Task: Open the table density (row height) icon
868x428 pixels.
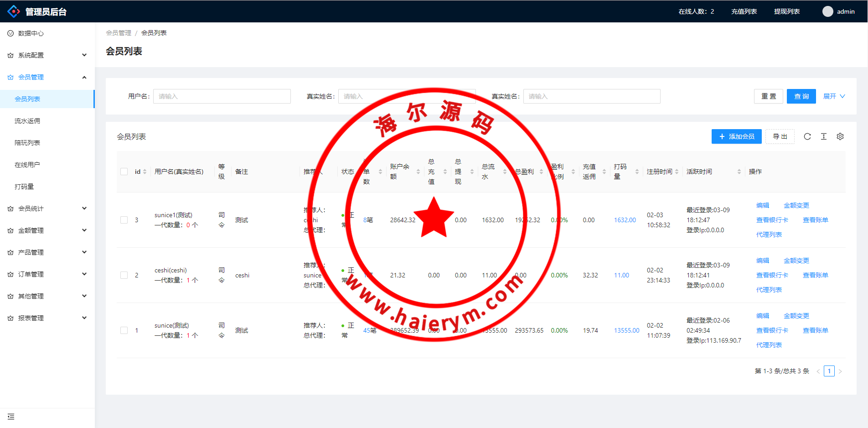Action: tap(823, 136)
